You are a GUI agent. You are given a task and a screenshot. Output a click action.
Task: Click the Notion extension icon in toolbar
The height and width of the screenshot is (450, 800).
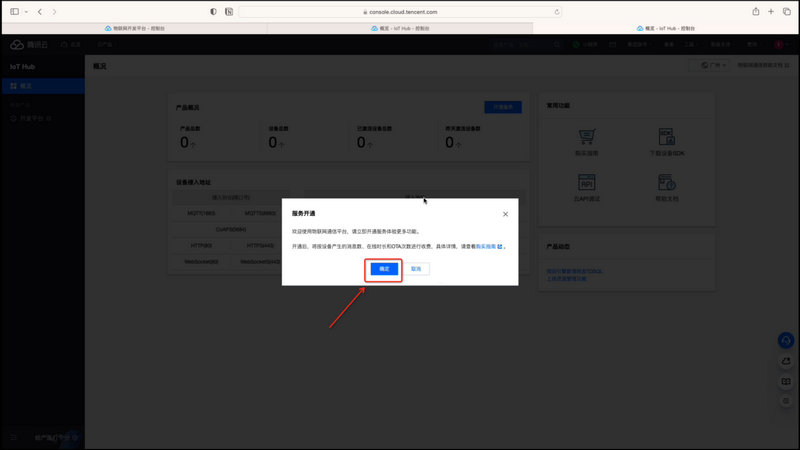point(229,11)
